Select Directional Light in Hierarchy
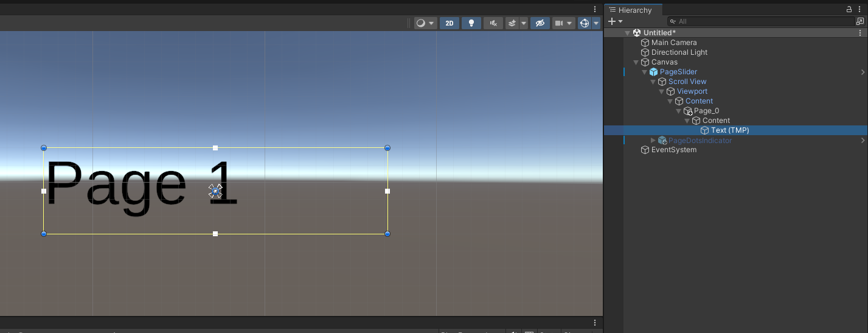Screen dimensions: 868x333 coord(679,52)
